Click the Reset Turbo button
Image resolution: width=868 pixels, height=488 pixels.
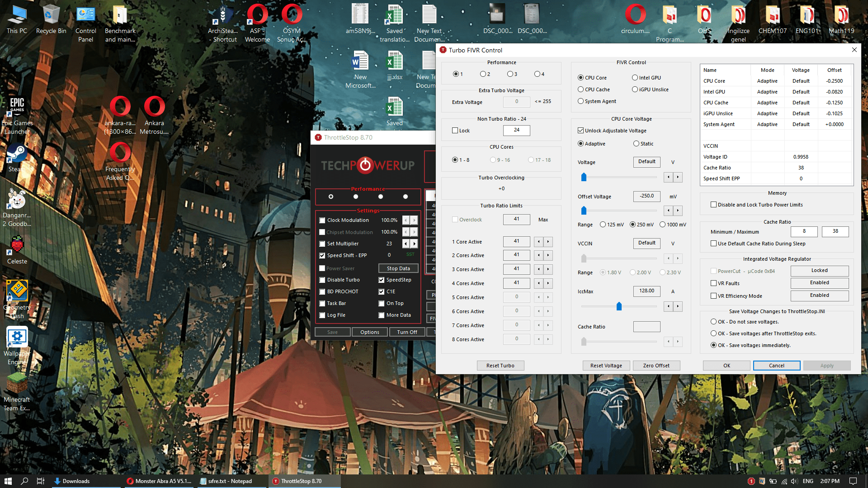(x=500, y=365)
